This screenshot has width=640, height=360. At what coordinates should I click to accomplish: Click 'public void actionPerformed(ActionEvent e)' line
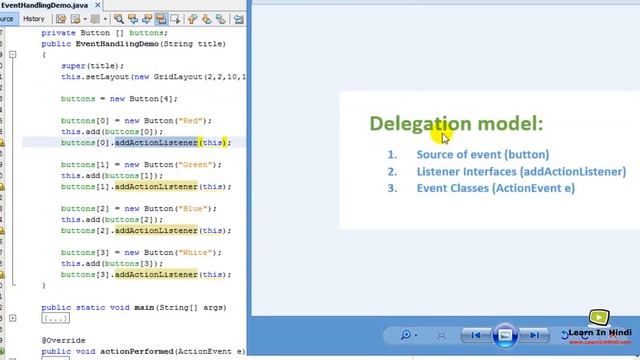click(143, 351)
